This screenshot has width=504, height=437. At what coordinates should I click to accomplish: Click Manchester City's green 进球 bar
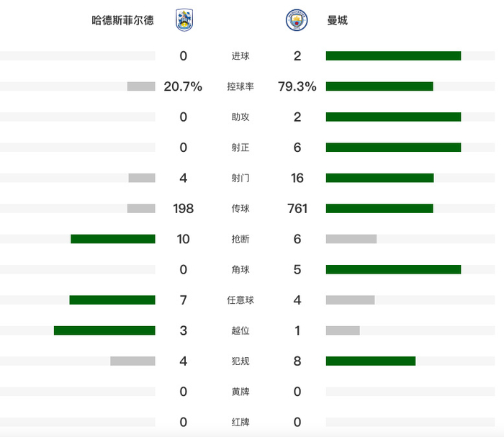(x=393, y=55)
